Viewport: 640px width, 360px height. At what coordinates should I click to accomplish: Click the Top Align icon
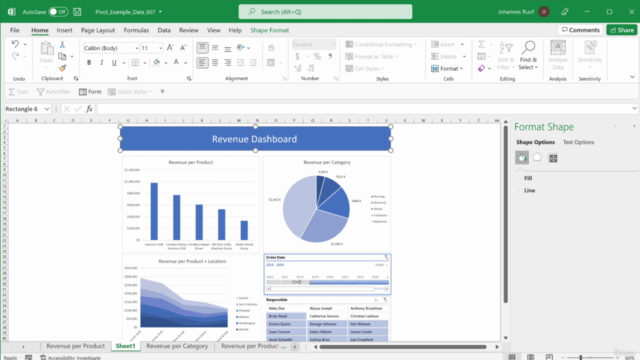(202, 48)
